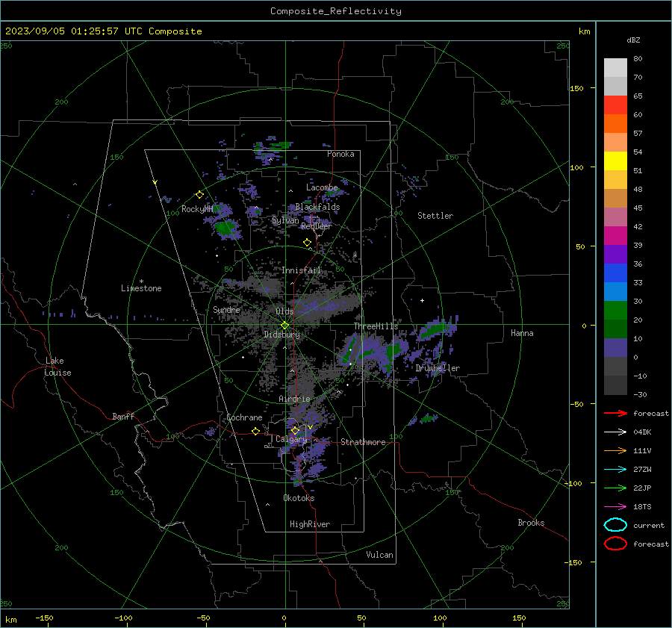
Task: Click the Cochrane map label
Action: click(244, 417)
